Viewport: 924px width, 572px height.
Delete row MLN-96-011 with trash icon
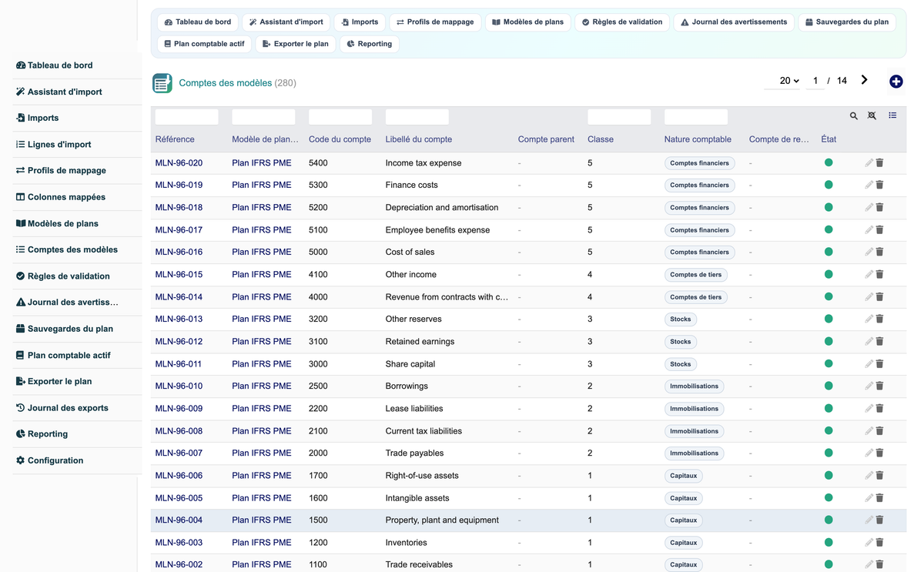(x=879, y=364)
